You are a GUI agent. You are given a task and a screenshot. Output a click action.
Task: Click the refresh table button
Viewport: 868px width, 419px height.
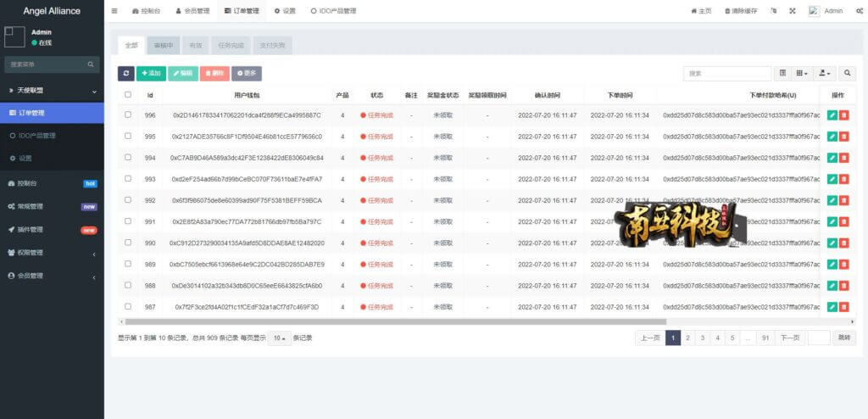126,73
